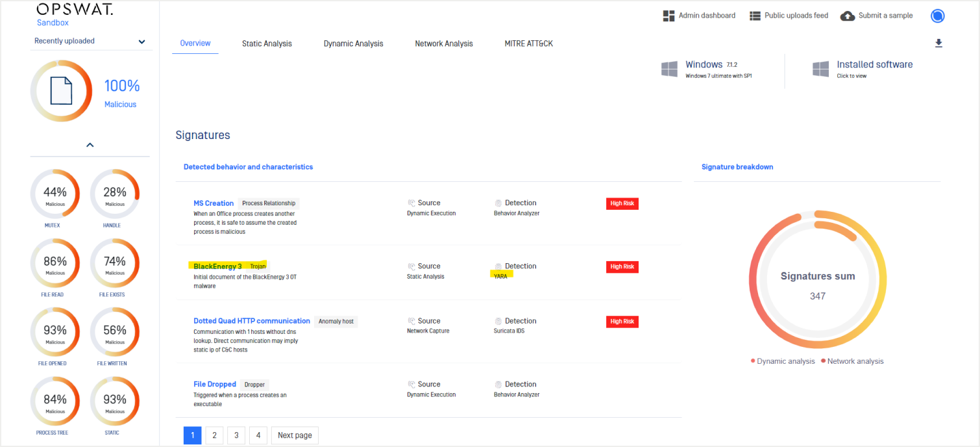This screenshot has height=447, width=980.
Task: Switch to the Overview tab
Action: tap(195, 44)
